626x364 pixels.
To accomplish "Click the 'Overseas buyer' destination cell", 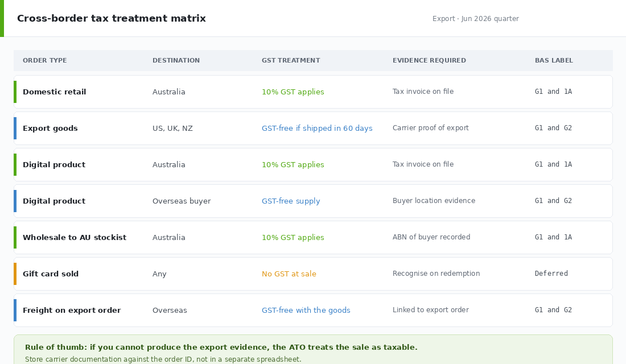I will 182,201.
